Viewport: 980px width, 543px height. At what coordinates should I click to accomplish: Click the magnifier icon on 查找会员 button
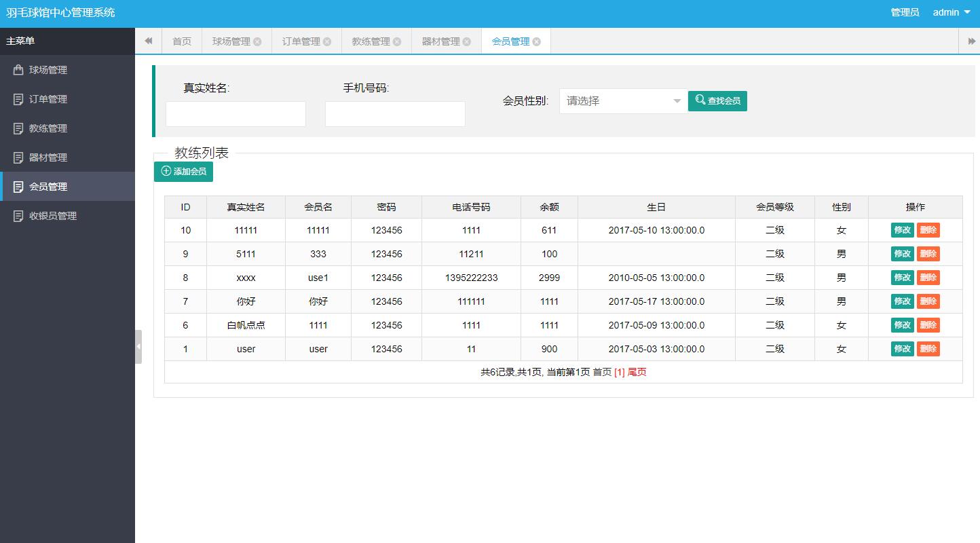700,100
